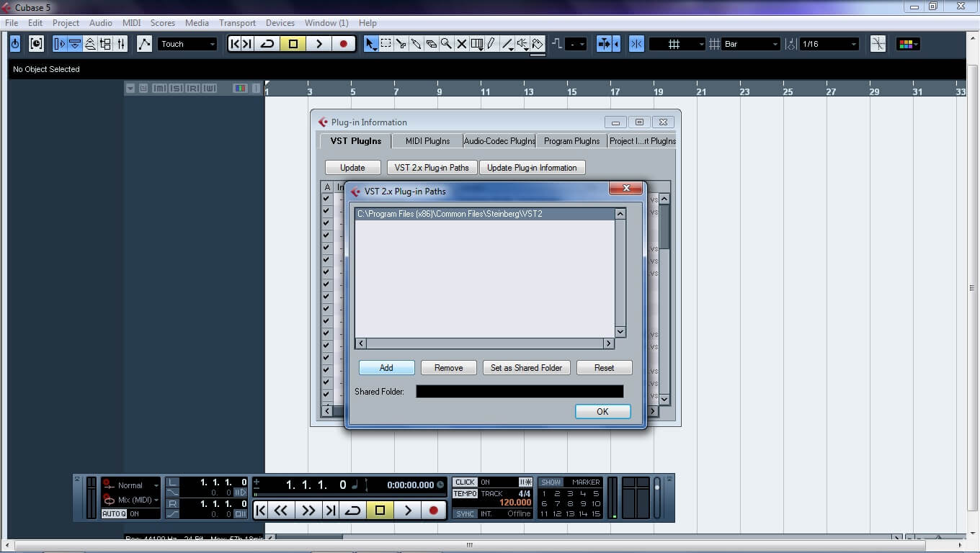This screenshot has height=553, width=980.
Task: Expand track list header arrow menu
Action: click(130, 88)
